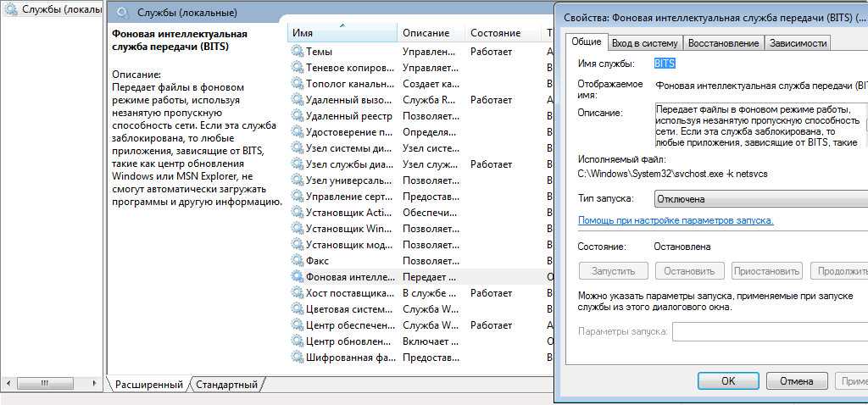Viewport: 868px width, 405px height.
Task: Click the Факс service gear icon
Action: coord(298,260)
